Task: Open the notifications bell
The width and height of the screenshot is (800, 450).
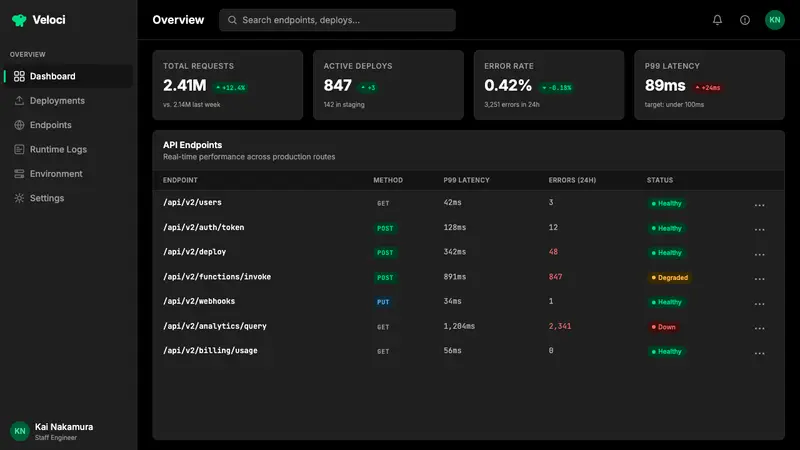Action: [717, 20]
